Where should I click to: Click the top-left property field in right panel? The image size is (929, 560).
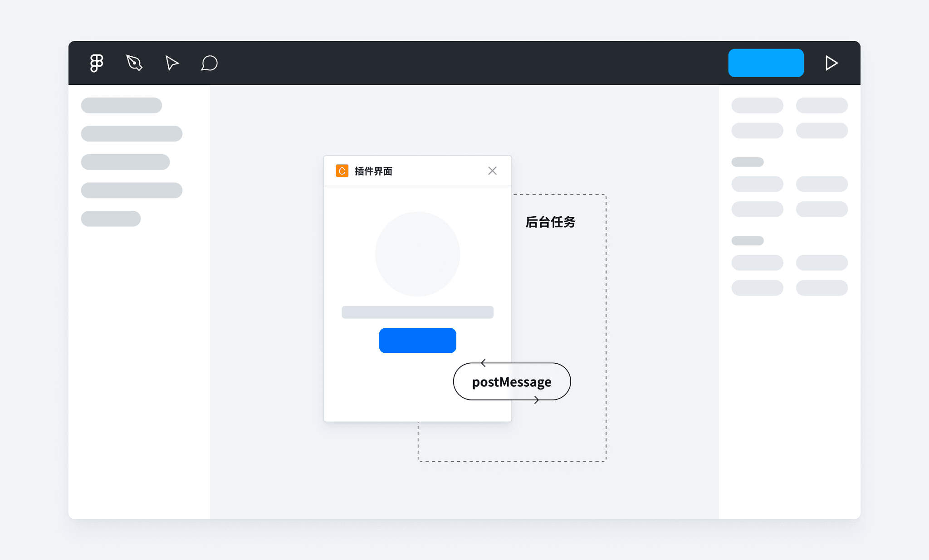click(x=757, y=105)
